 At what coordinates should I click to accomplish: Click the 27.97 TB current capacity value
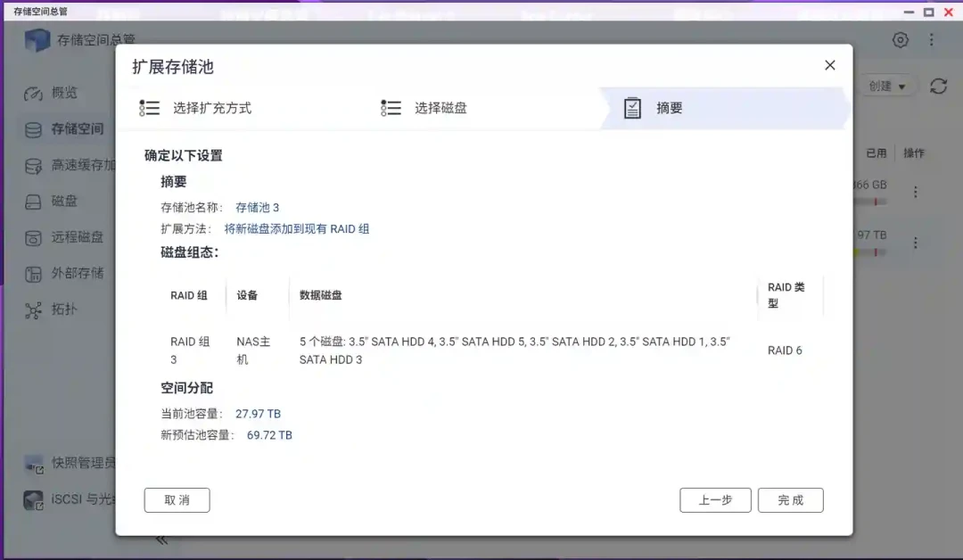[258, 414]
